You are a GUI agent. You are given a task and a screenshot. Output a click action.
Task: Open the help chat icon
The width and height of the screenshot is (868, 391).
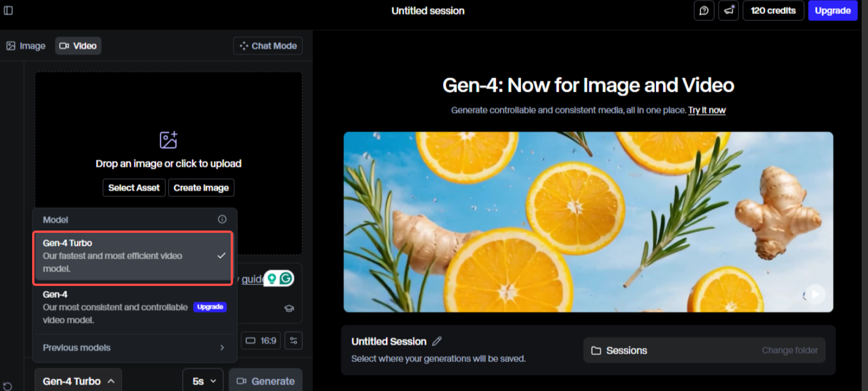pyautogui.click(x=704, y=11)
